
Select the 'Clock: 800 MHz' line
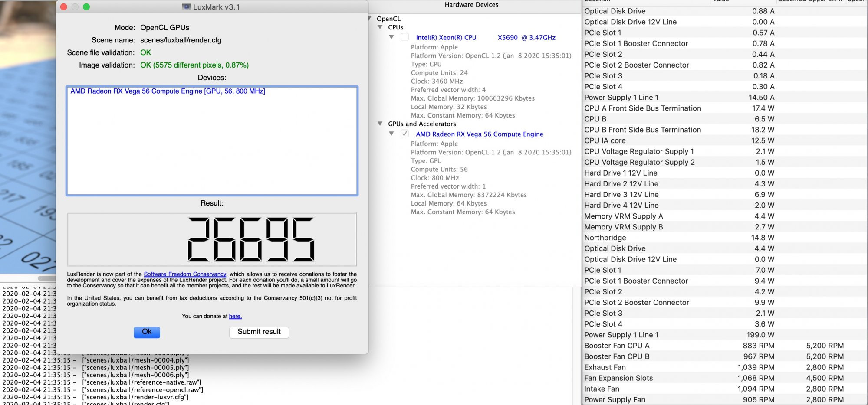click(x=435, y=178)
